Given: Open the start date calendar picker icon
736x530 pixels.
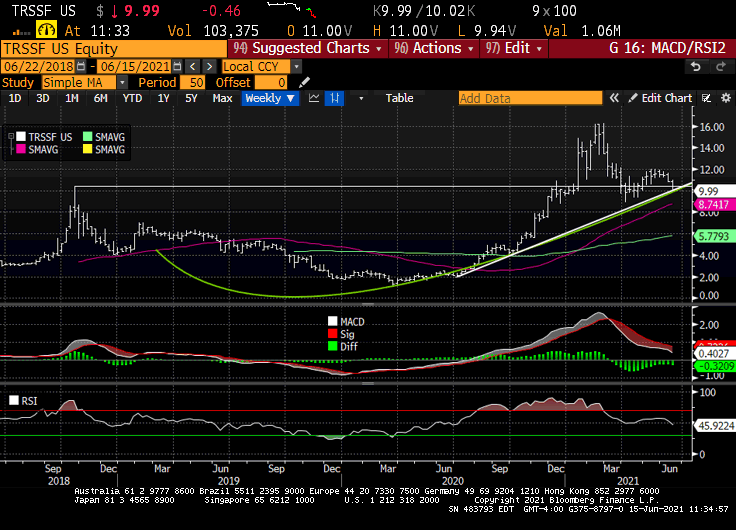Looking at the screenshot, I should coord(81,66).
